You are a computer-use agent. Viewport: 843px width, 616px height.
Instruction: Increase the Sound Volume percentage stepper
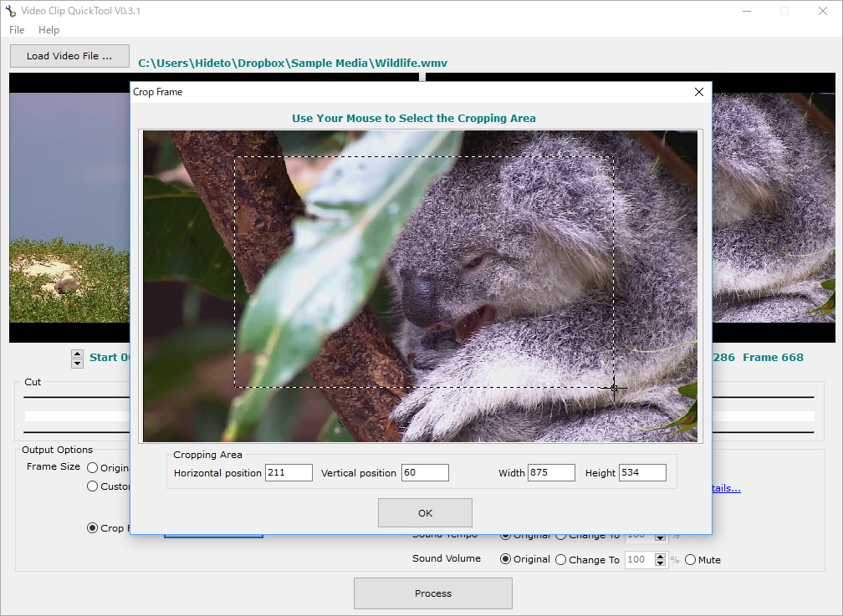[661, 556]
